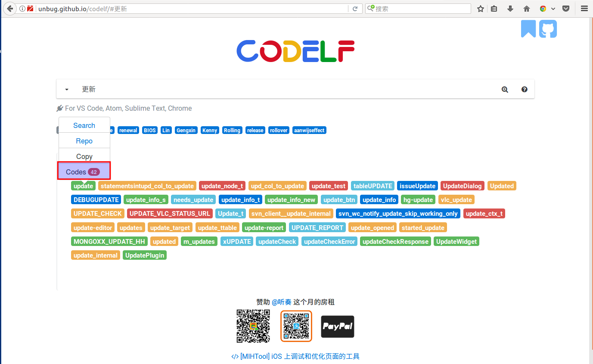This screenshot has width=593, height=364.
Task: Click the release suggestion tag
Action: coord(255,130)
